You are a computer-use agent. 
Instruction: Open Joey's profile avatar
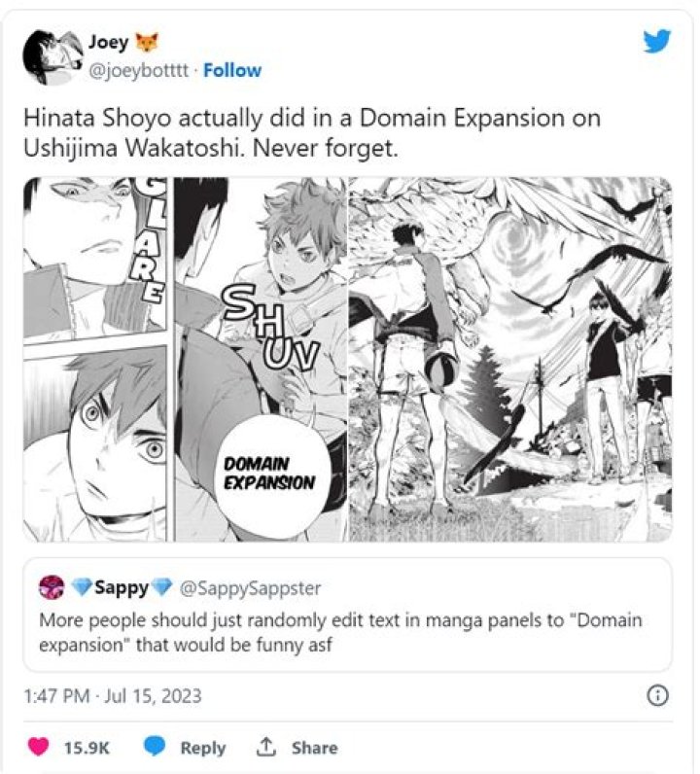coord(52,55)
